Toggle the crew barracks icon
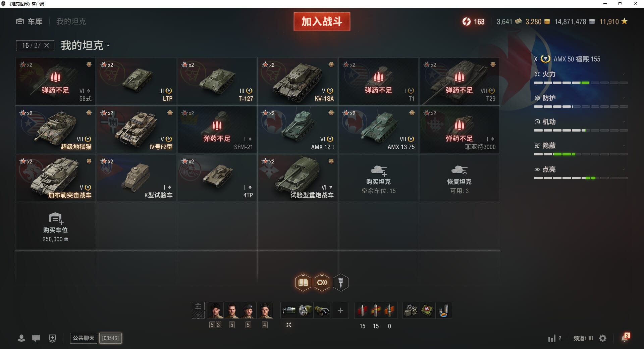 [198, 306]
